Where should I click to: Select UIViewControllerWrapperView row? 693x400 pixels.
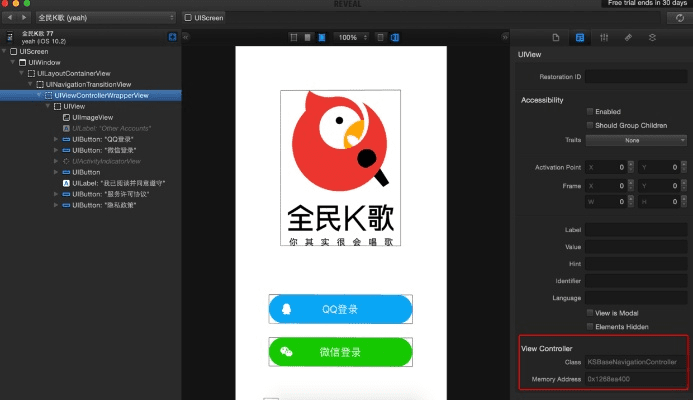91,95
